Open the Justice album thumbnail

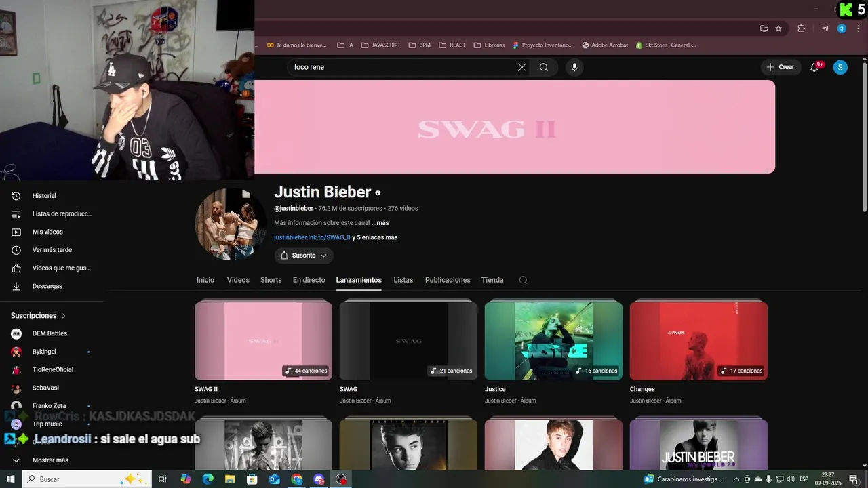click(x=553, y=340)
